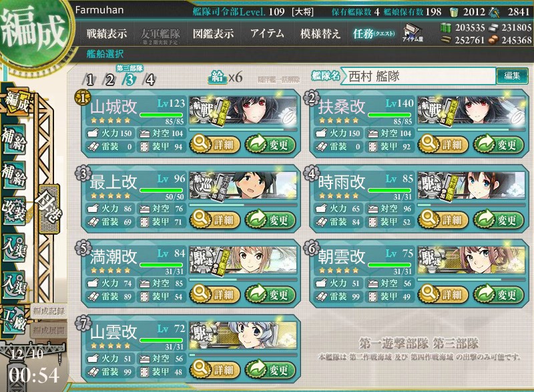Click the 編成 organize sidebar icon
This screenshot has height=392, width=534.
tap(16, 102)
